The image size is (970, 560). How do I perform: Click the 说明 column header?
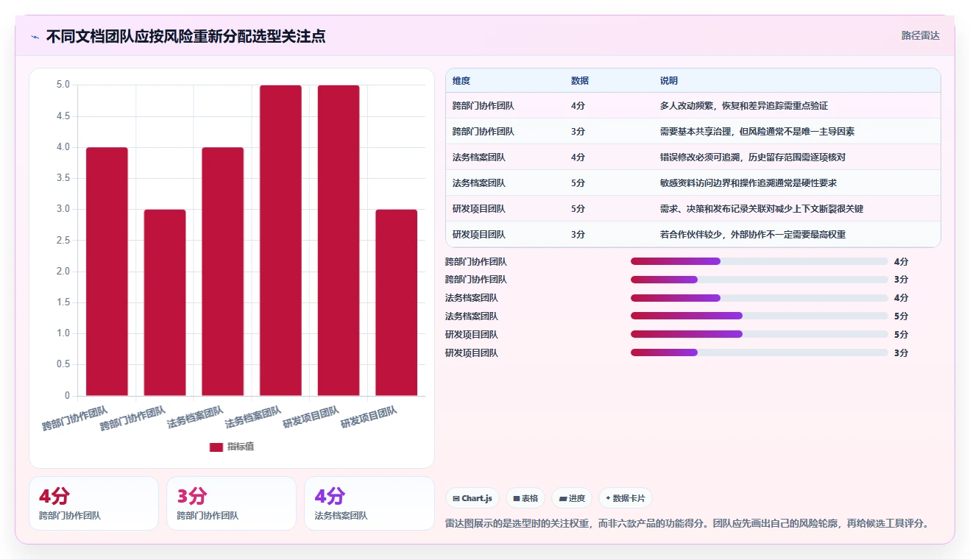point(669,80)
